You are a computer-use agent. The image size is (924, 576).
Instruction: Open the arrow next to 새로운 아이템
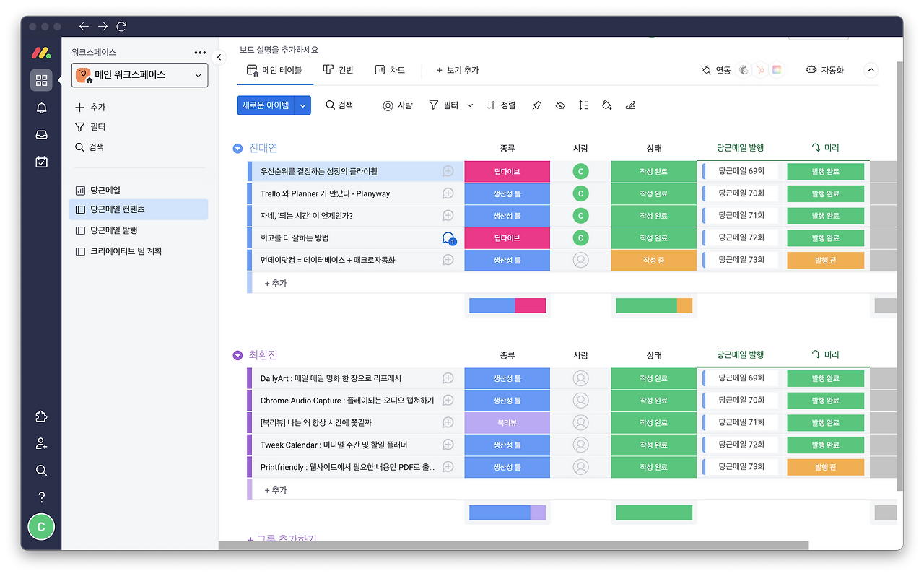[x=303, y=105]
